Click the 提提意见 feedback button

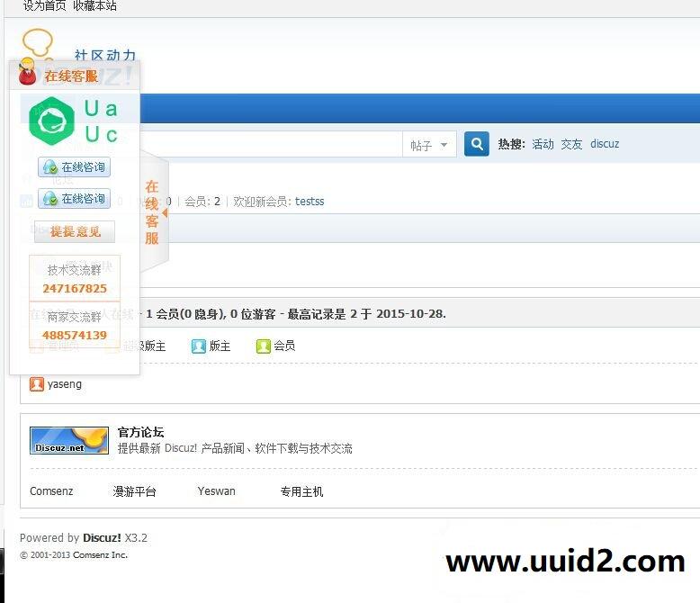click(75, 231)
